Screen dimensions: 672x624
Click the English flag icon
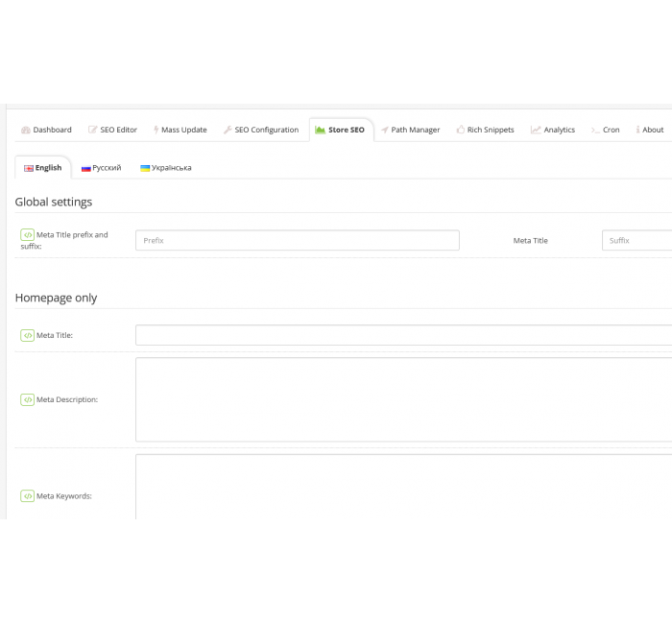point(29,168)
